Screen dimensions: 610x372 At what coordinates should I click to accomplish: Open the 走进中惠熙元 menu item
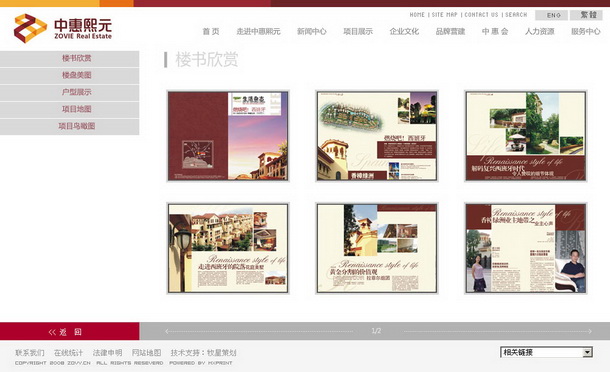[x=258, y=32]
